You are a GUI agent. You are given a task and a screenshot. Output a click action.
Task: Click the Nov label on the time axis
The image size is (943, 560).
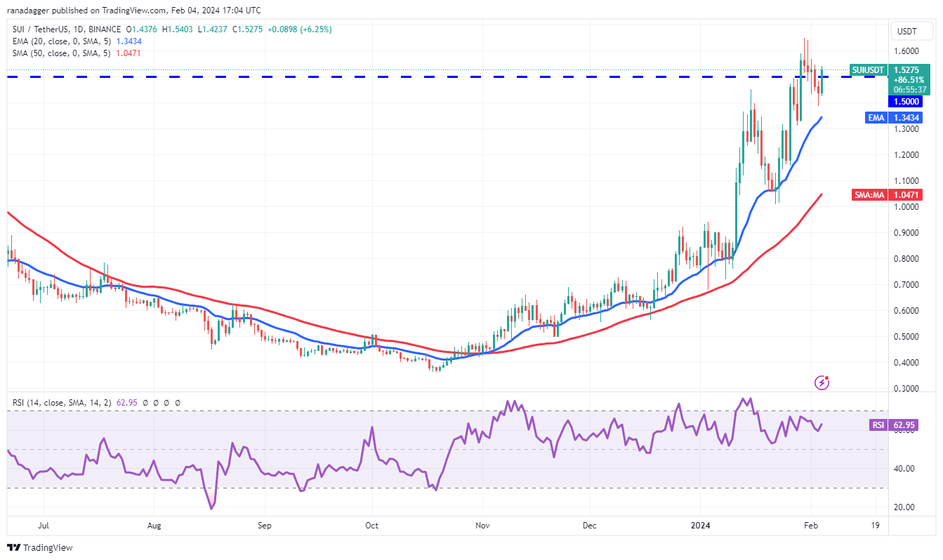(482, 525)
